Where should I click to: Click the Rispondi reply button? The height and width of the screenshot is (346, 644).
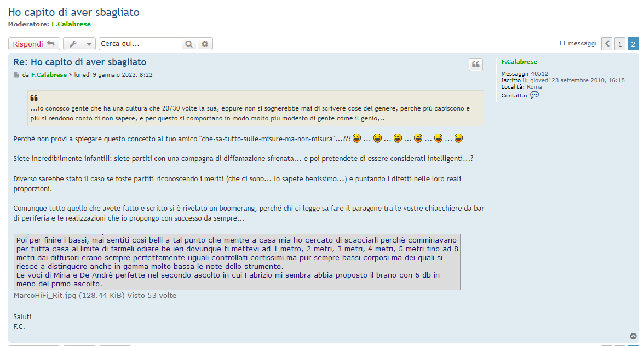[x=34, y=44]
